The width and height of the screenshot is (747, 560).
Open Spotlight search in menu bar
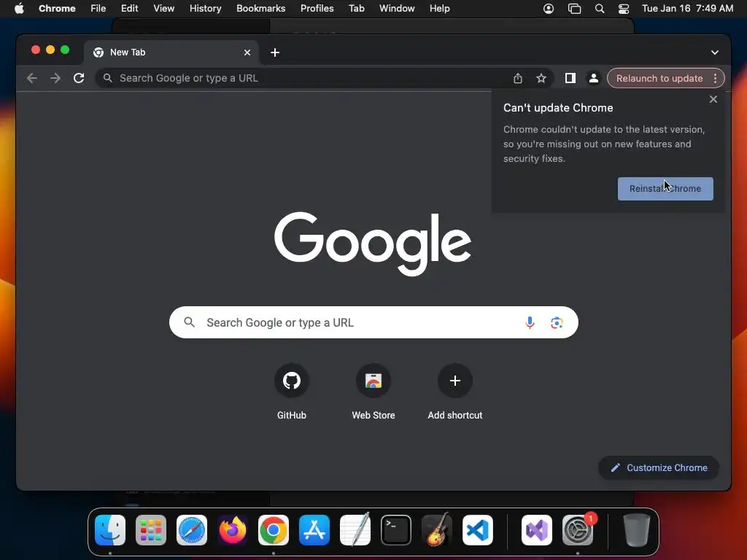coord(600,9)
